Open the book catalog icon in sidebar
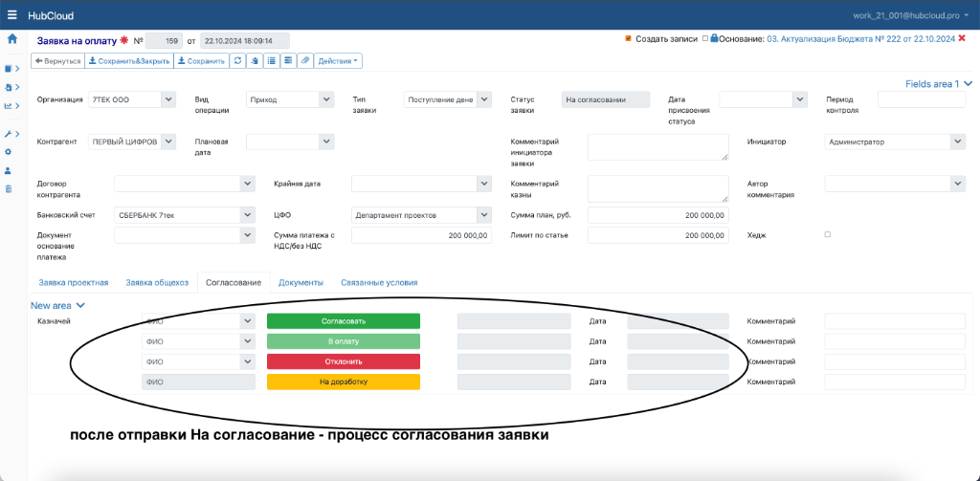 (9, 69)
